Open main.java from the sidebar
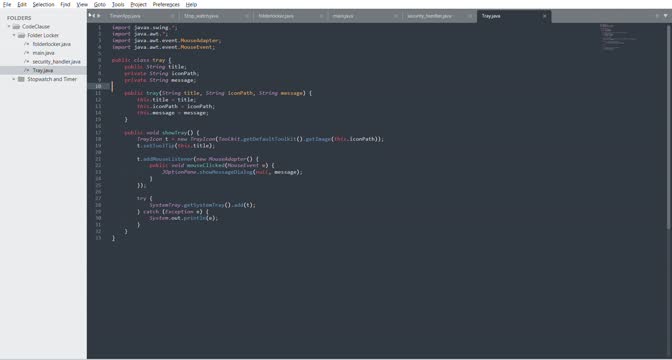672x360 pixels. coord(43,53)
